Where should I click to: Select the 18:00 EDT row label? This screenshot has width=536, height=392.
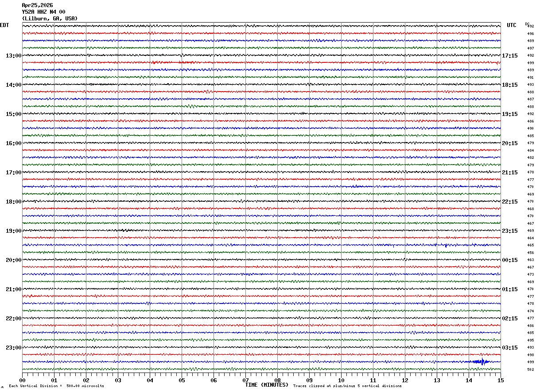[x=13, y=202]
